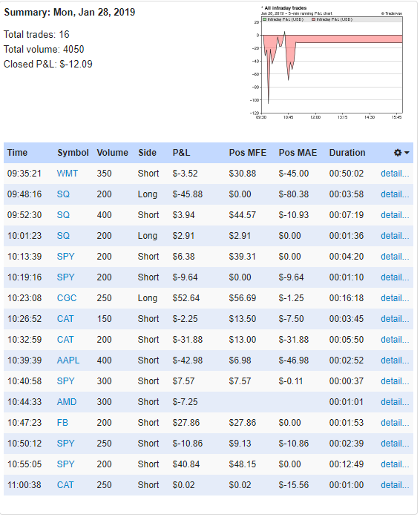The height and width of the screenshot is (517, 420).
Task: Open SPY symbol link at 10:40:58
Action: (65, 381)
